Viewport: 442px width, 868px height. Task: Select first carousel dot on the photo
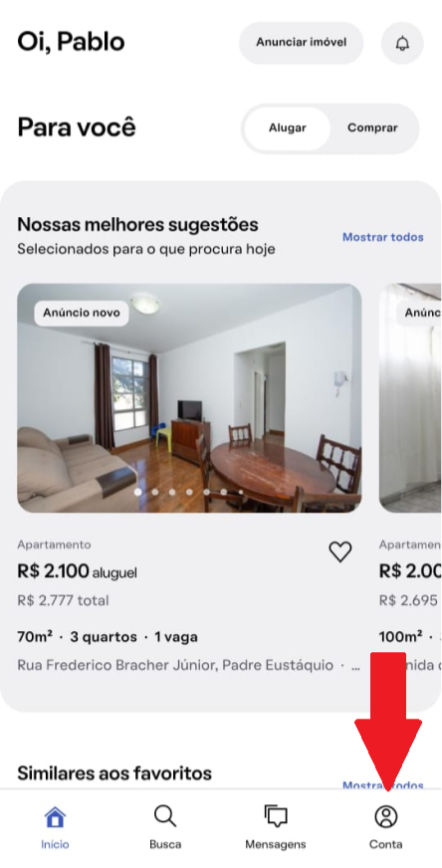click(138, 492)
